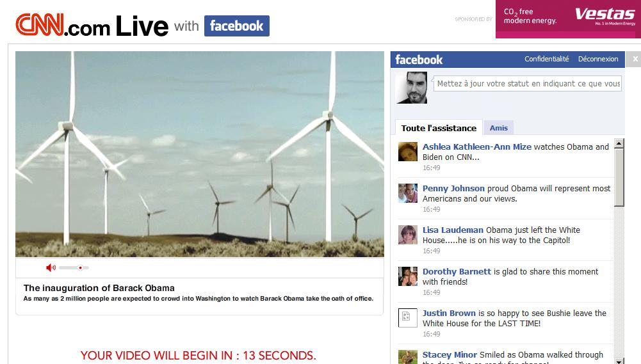
Task: Click the 'As many as 2 million people' description
Action: [x=199, y=299]
